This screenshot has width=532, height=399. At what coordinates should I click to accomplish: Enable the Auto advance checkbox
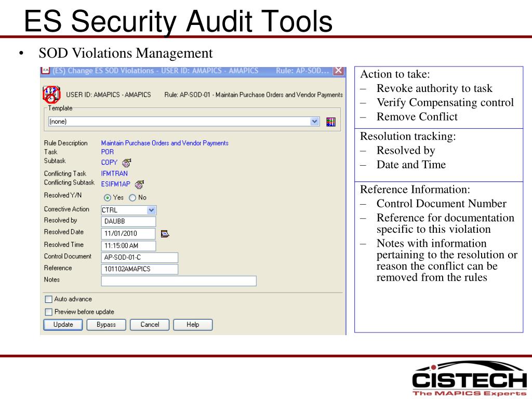pyautogui.click(x=48, y=299)
